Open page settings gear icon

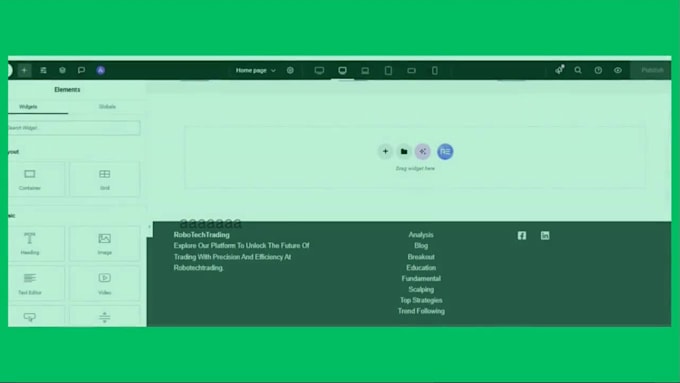pos(290,70)
